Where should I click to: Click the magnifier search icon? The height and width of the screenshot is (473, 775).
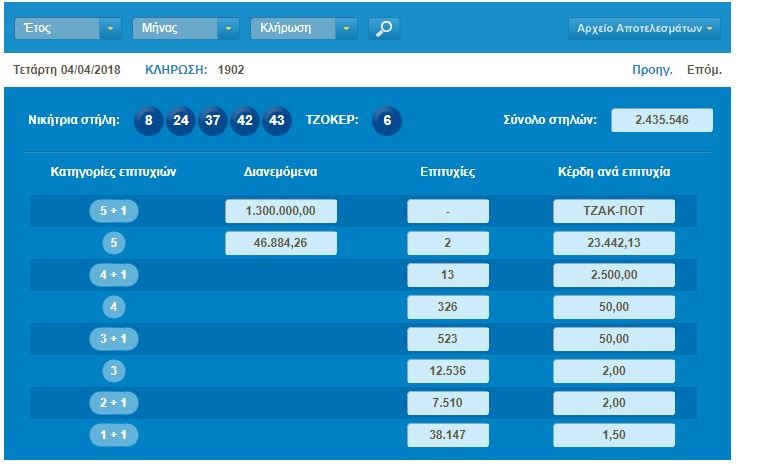[x=383, y=28]
